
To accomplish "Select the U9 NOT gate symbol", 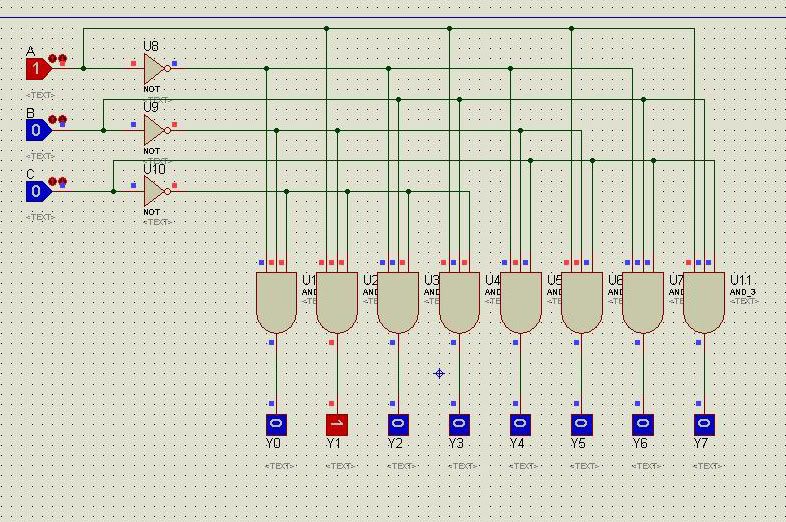I will click(x=157, y=130).
